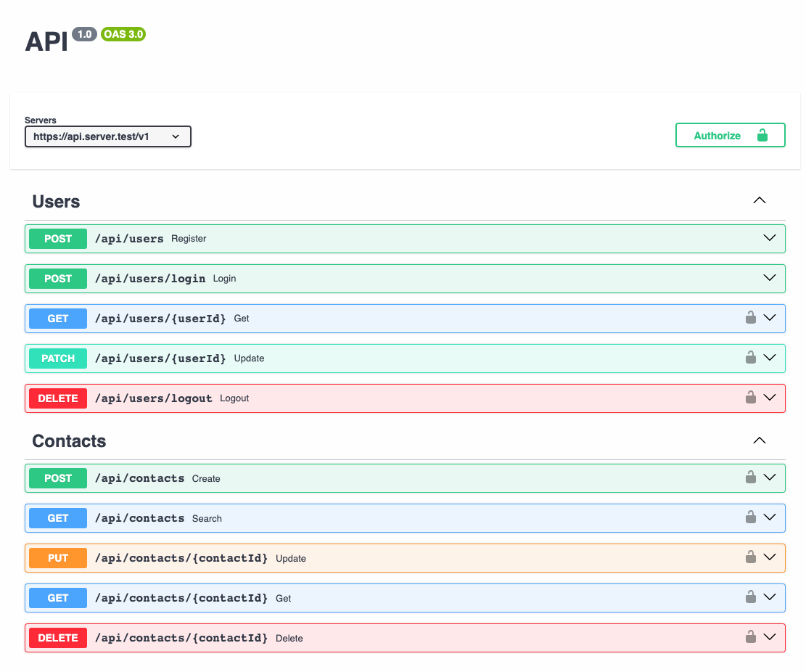Click GET badge of /api/users/{userId}
This screenshot has width=806, height=672.
pyautogui.click(x=58, y=319)
